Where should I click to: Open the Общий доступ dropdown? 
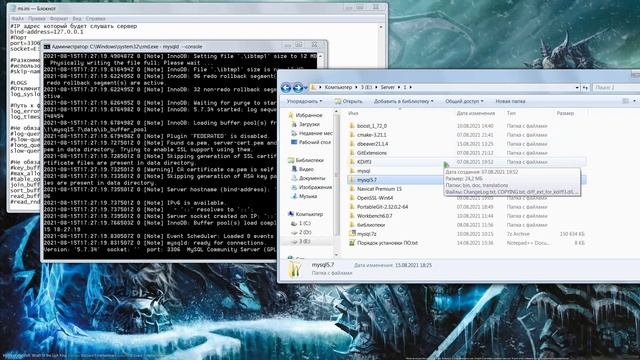click(x=464, y=101)
